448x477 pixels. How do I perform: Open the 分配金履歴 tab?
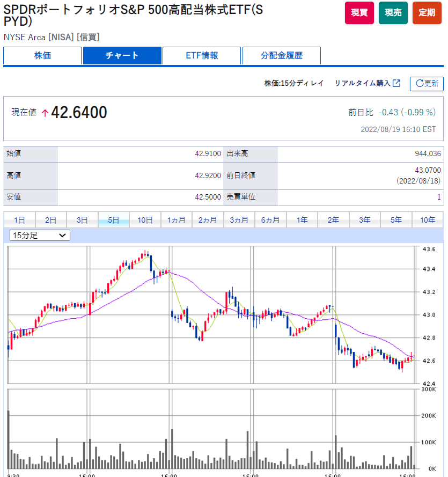[281, 56]
